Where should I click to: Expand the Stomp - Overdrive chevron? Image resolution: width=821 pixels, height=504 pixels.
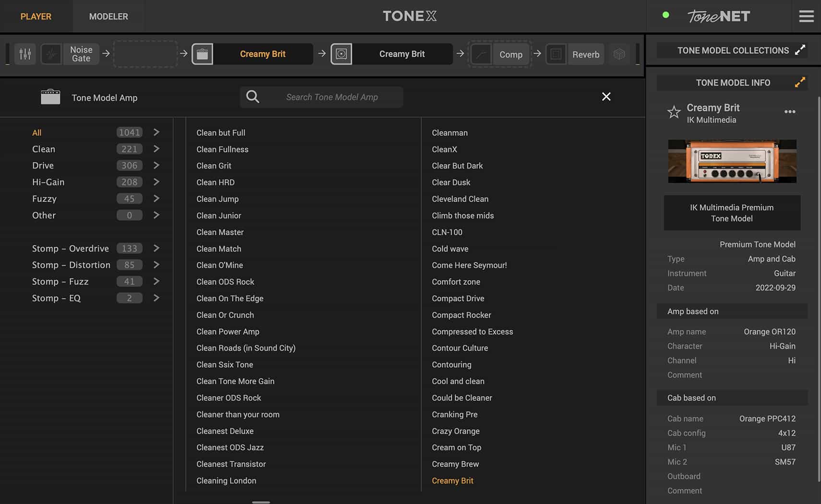(x=156, y=248)
